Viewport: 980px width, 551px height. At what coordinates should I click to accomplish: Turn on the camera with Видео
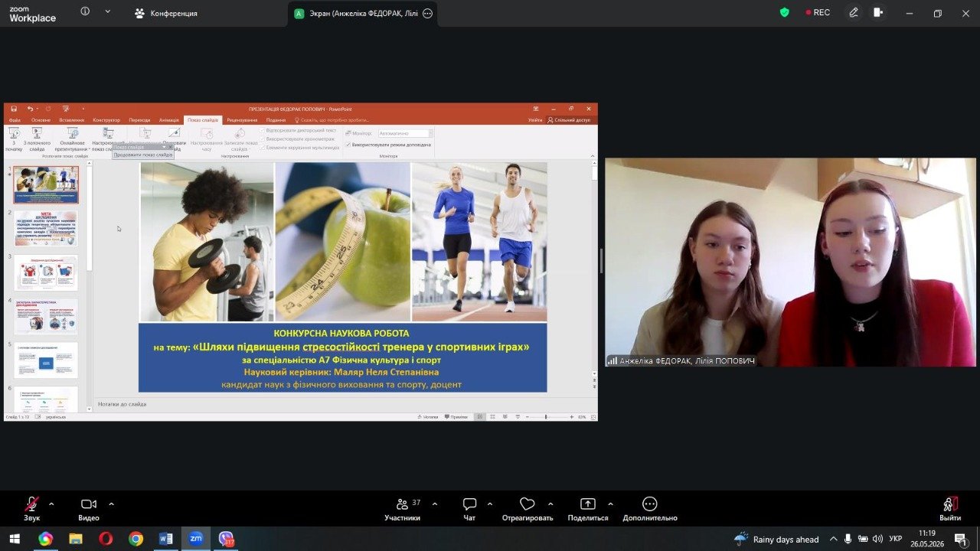pyautogui.click(x=89, y=509)
